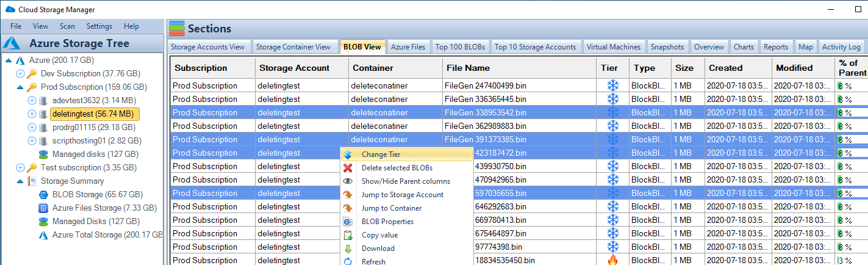Click the Refresh icon in context menu
The height and width of the screenshot is (265, 868).
348,261
